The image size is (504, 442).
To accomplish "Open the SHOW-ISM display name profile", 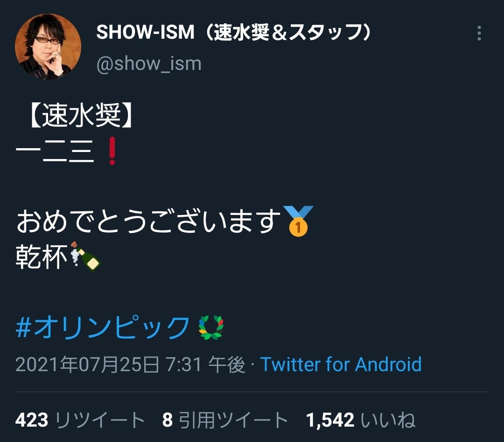I will 235,33.
